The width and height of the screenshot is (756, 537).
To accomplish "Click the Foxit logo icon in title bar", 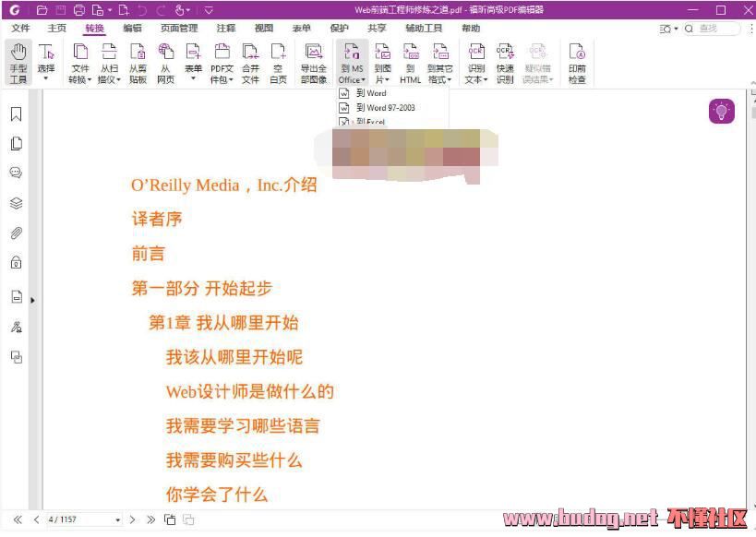I will (x=15, y=9).
